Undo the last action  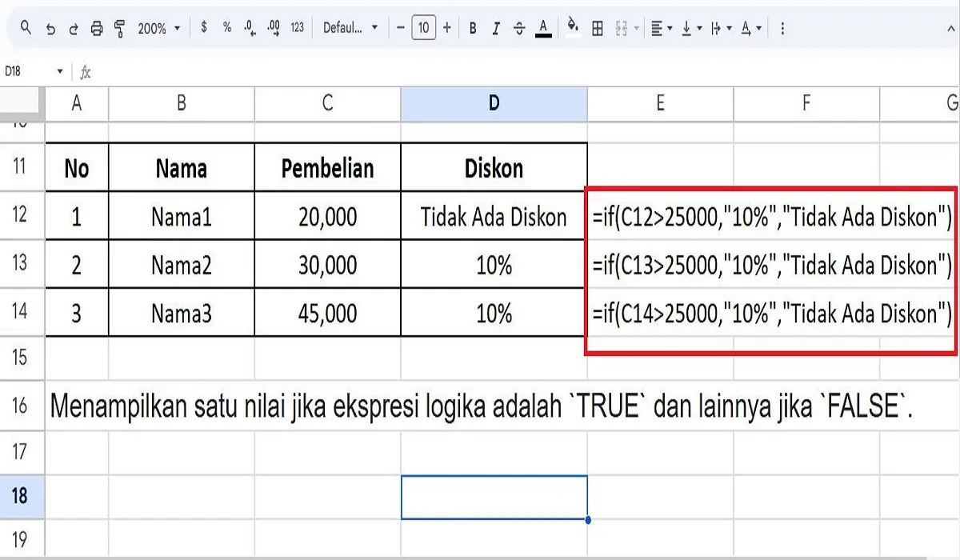(50, 28)
